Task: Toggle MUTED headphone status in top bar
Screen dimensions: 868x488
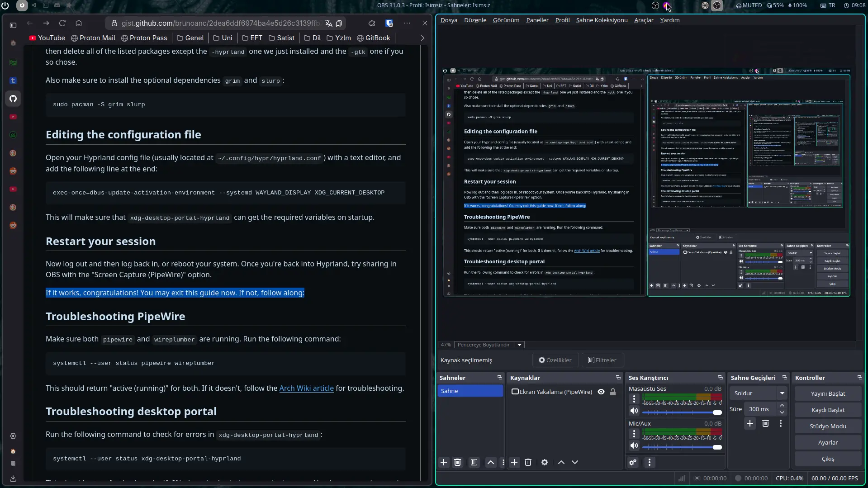Action: point(749,5)
